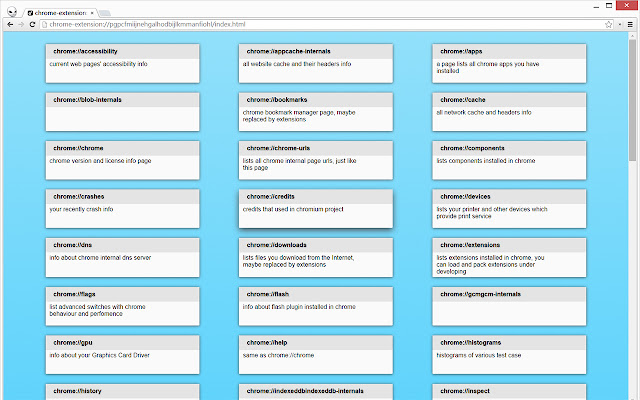Click the vertical scrollbar thumb
Viewport: 640px width, 400px height.
pos(633,100)
